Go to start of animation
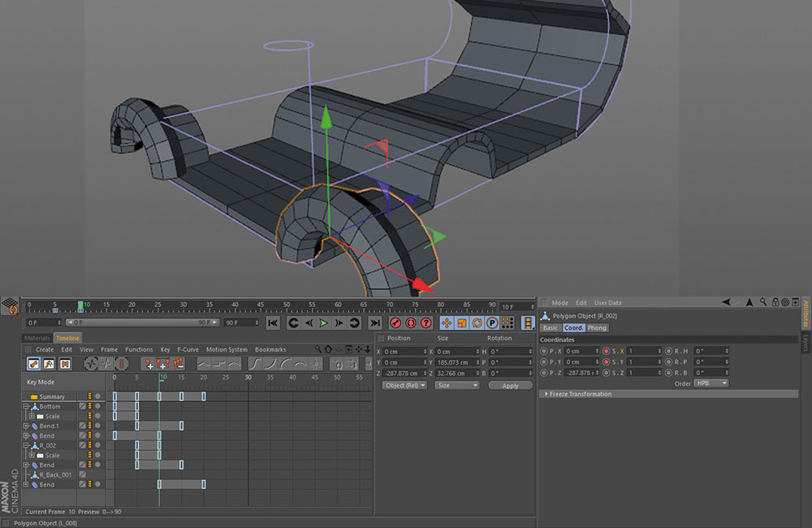The height and width of the screenshot is (528, 812). click(273, 322)
